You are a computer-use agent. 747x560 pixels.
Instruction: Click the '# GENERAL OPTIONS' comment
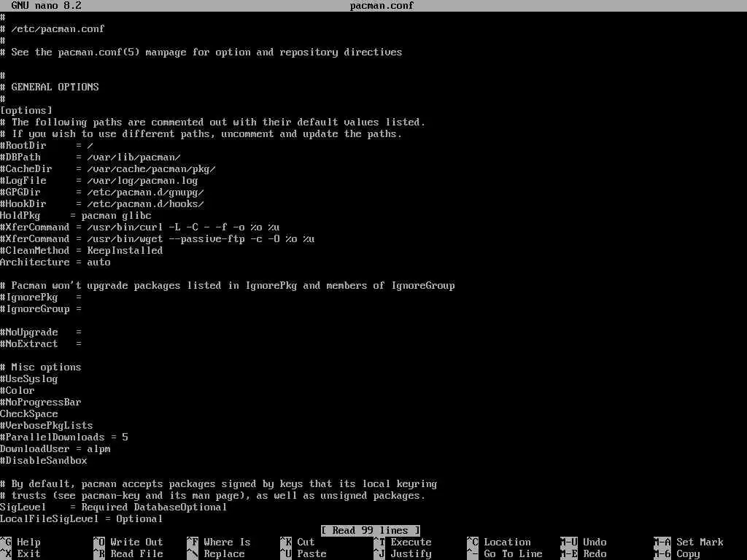pos(50,87)
